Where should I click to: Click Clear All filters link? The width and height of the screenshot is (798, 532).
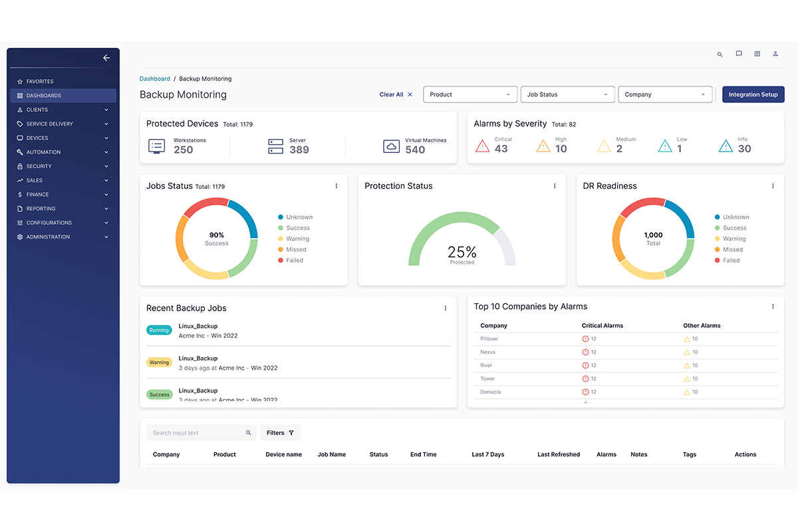[x=396, y=94]
